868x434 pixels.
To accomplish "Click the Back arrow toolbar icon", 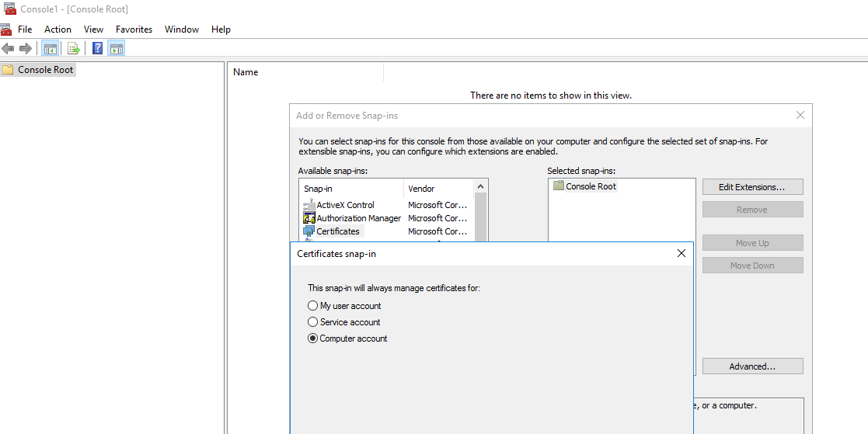I will coord(8,49).
